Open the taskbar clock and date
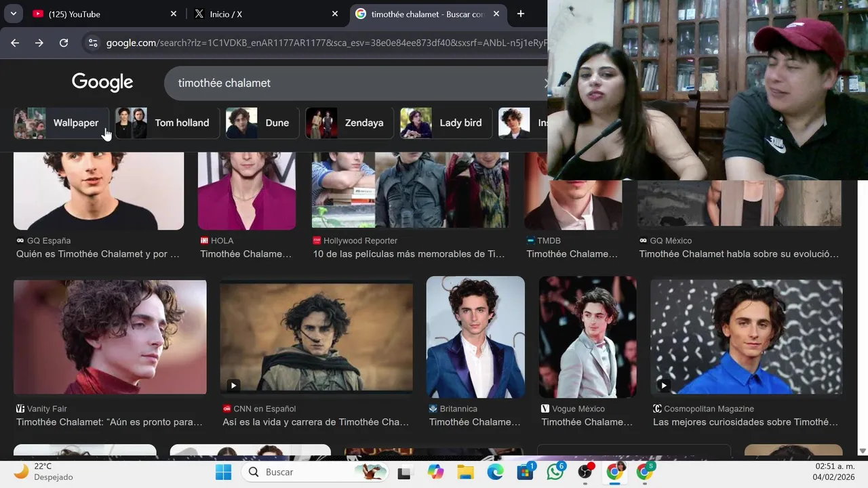This screenshot has width=868, height=488. [x=834, y=472]
